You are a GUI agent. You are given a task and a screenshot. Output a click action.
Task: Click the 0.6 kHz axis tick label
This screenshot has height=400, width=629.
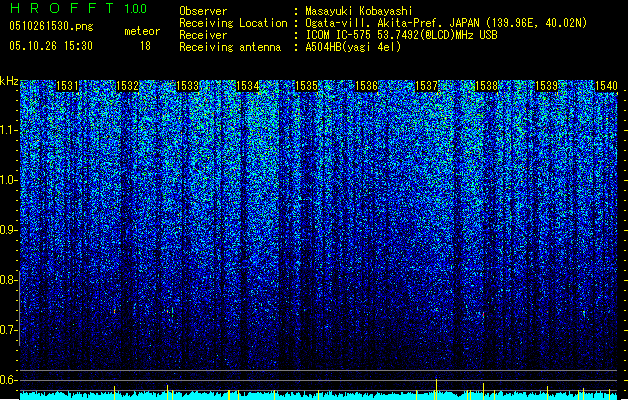click(7, 380)
